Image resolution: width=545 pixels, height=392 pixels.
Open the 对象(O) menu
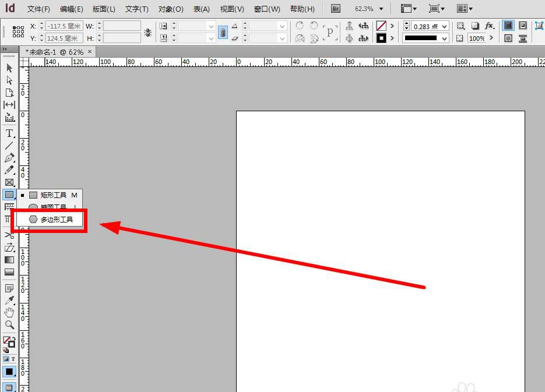click(x=171, y=9)
